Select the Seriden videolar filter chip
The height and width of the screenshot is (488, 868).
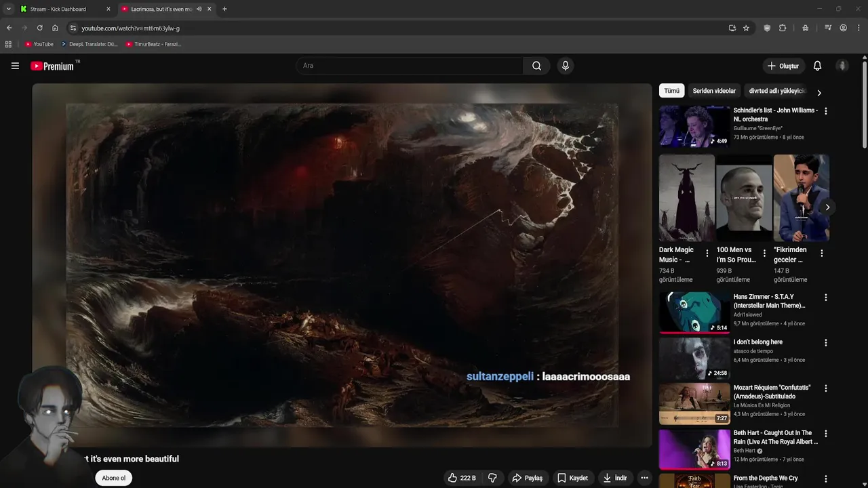pyautogui.click(x=714, y=91)
